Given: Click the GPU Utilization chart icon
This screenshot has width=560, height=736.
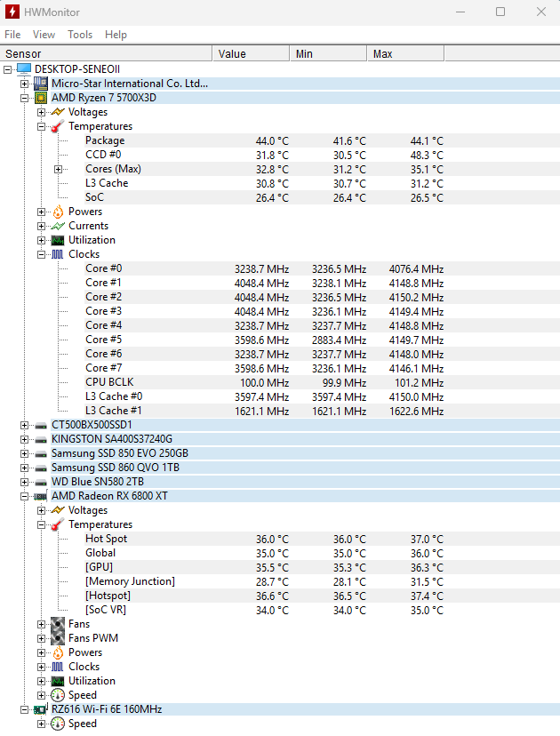Looking at the screenshot, I should pos(58,681).
